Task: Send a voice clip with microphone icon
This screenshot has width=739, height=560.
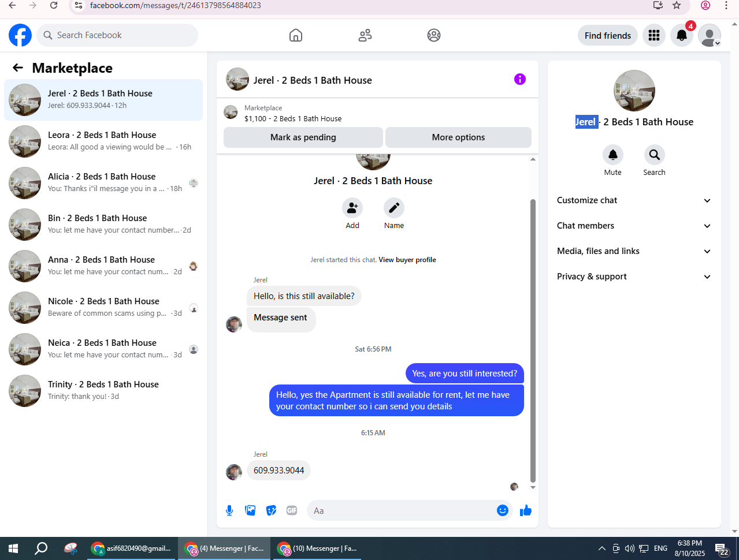Action: click(229, 510)
